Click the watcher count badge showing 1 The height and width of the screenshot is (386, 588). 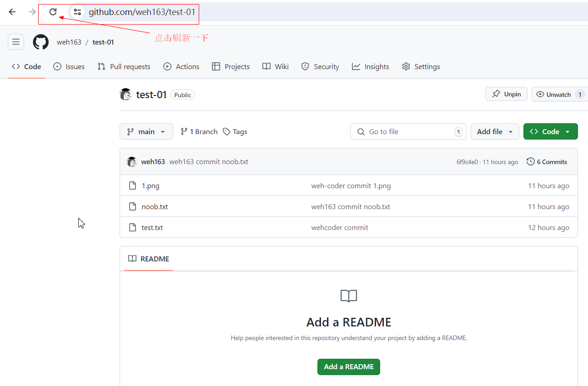(x=579, y=95)
